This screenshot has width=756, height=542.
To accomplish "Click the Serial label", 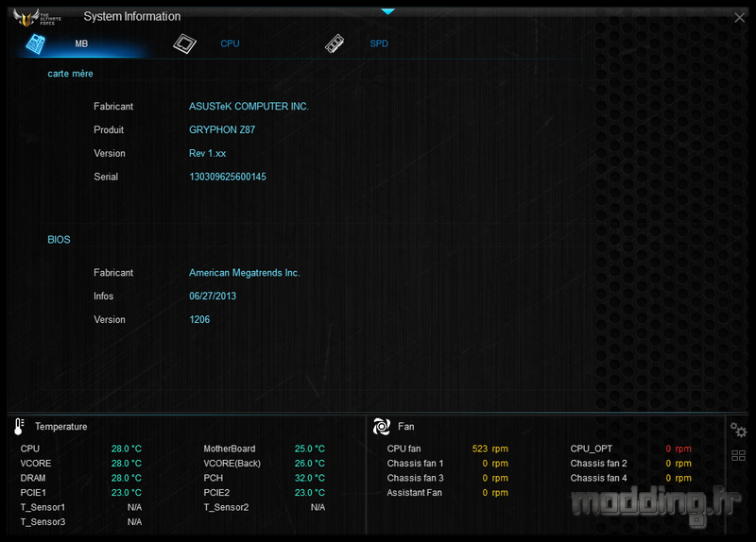I will coord(106,177).
